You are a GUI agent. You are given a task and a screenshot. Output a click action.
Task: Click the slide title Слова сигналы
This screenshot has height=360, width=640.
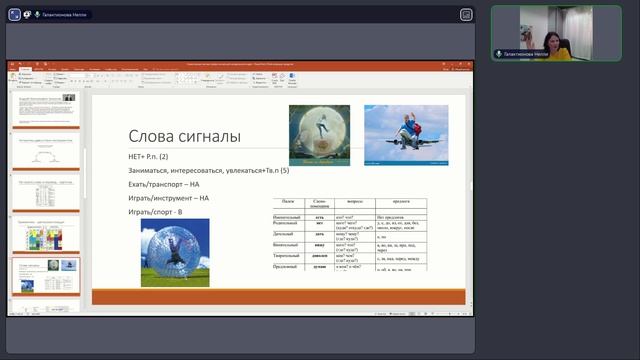coord(184,136)
